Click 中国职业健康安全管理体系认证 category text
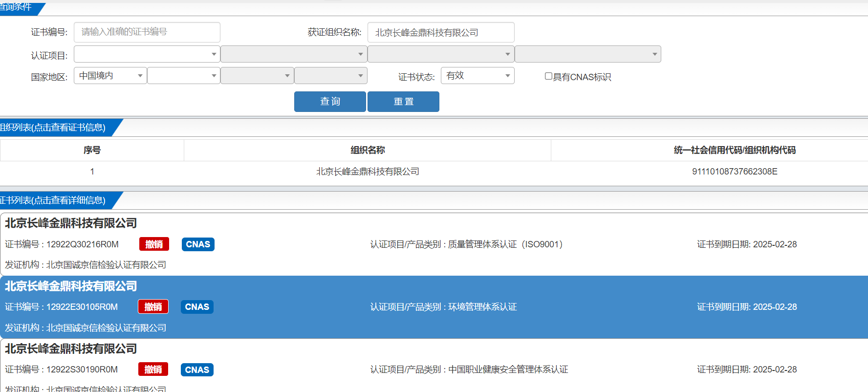This screenshot has width=868, height=392. pos(508,370)
